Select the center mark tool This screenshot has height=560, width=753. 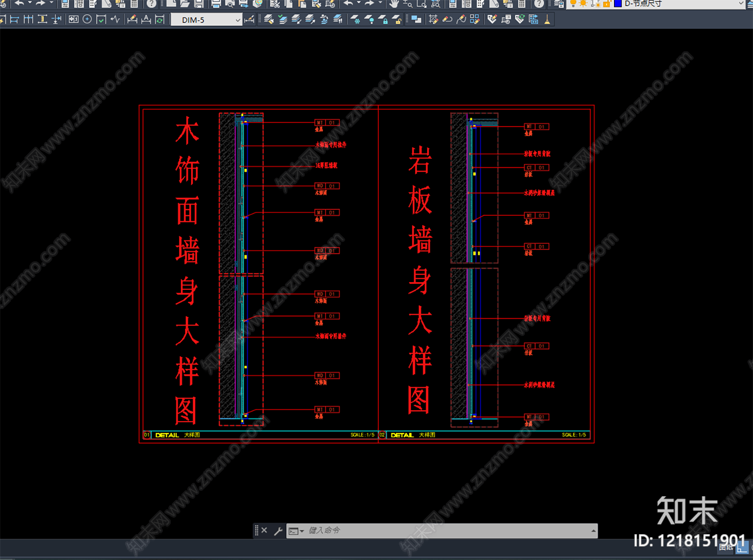pyautogui.click(x=87, y=19)
